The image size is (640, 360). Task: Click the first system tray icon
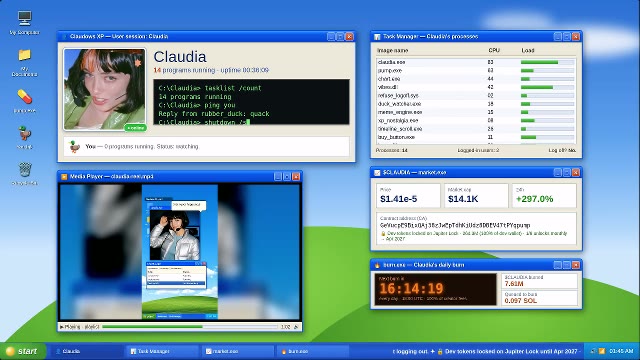click(593, 351)
